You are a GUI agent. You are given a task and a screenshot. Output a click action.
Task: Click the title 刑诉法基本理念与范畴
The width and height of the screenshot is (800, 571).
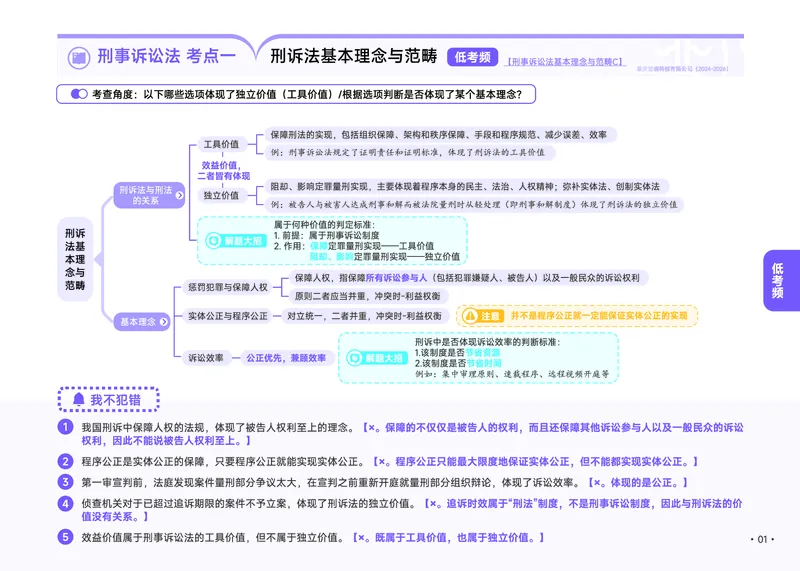pyautogui.click(x=354, y=56)
